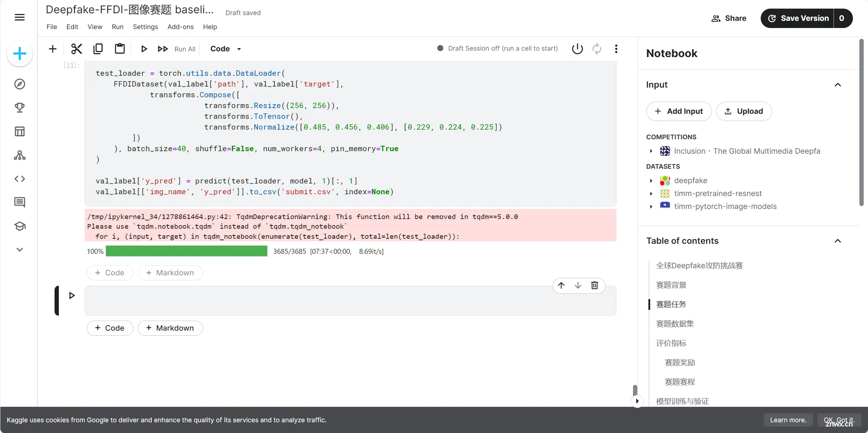The height and width of the screenshot is (433, 868).
Task: Expand the timm-pretrained-resnest dataset item
Action: [651, 194]
